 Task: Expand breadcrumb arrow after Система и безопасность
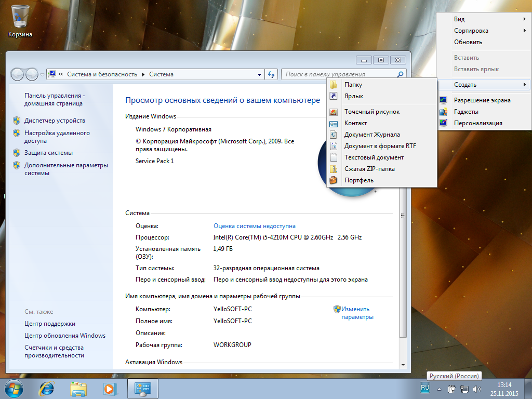pos(143,74)
